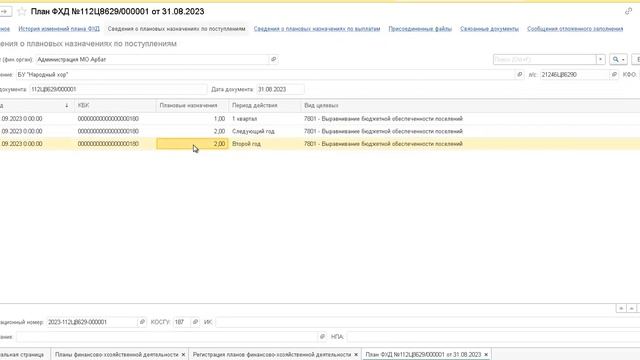The width and height of the screenshot is (640, 360).
Task: Open Присоединенные файлы link
Action: pyautogui.click(x=420, y=29)
